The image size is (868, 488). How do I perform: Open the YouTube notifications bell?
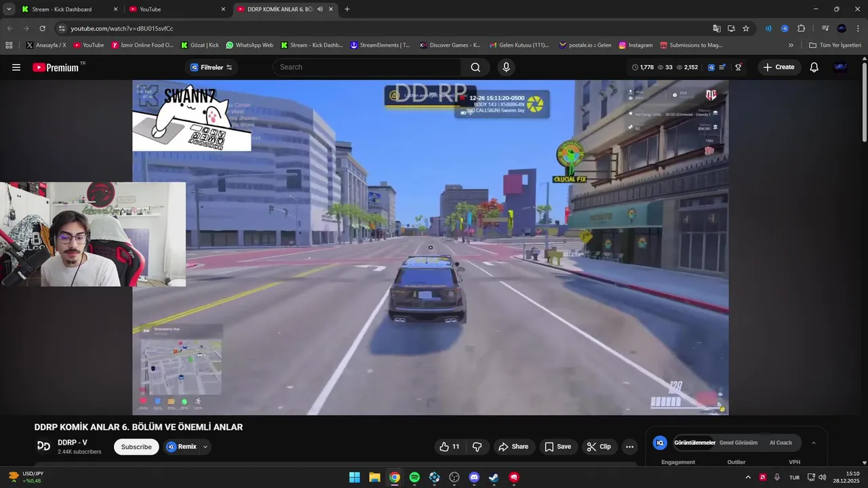(814, 67)
